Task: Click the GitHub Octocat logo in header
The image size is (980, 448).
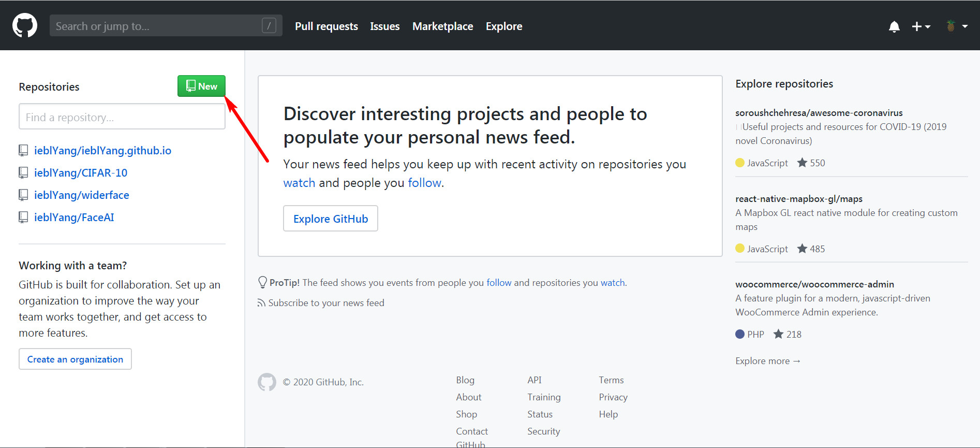Action: pyautogui.click(x=25, y=26)
